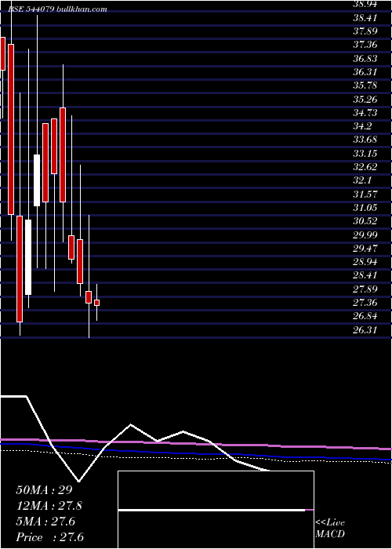Click the 29.47 price axis label

pos(365,249)
